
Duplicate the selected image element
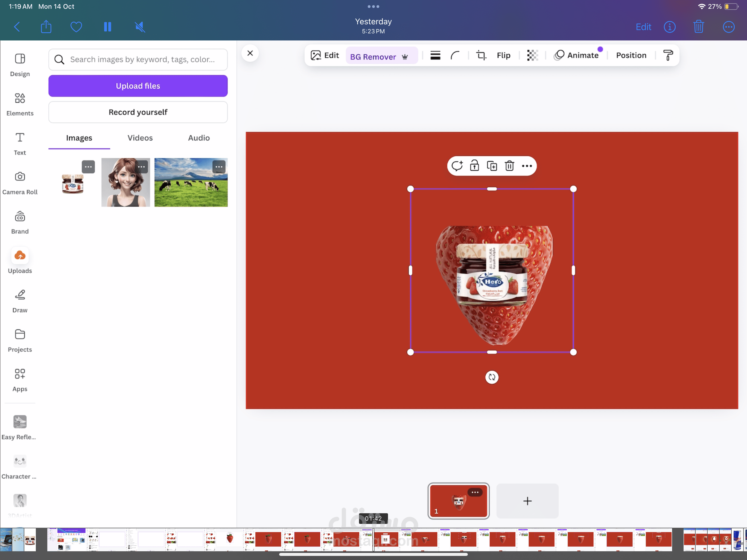[492, 166]
